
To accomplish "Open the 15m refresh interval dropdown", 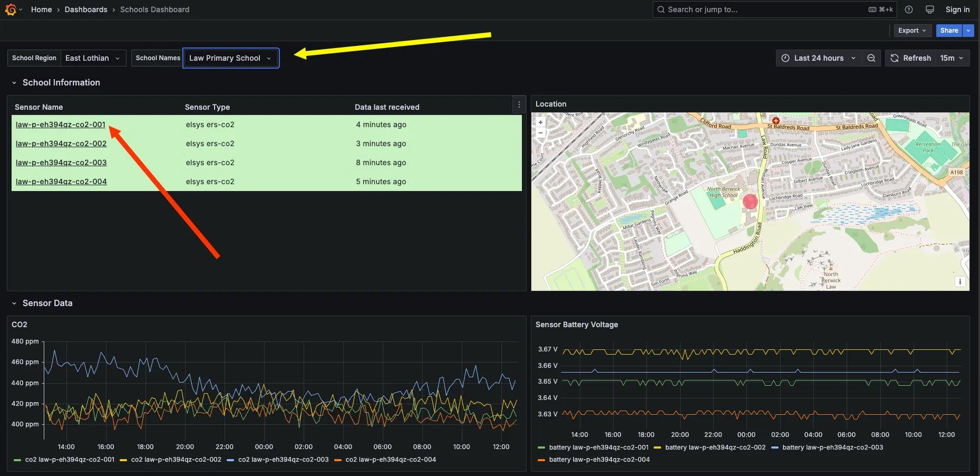I will coord(952,58).
